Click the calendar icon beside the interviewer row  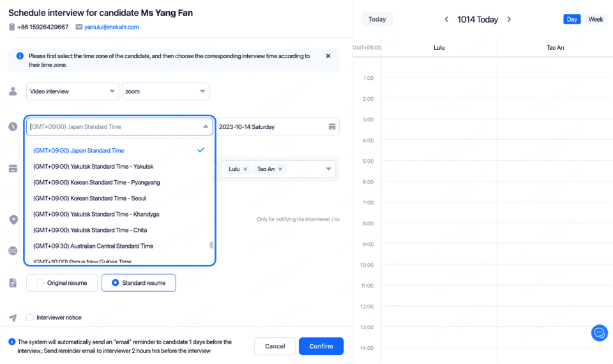click(13, 169)
